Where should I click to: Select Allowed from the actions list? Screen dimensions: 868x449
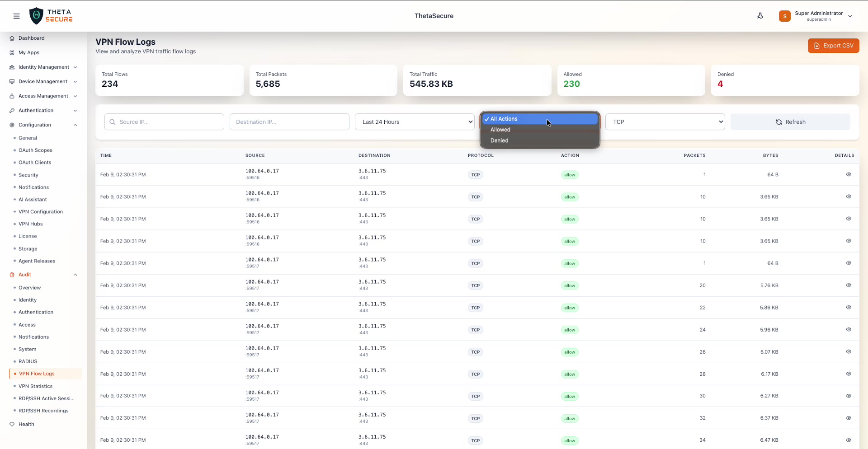coord(500,130)
